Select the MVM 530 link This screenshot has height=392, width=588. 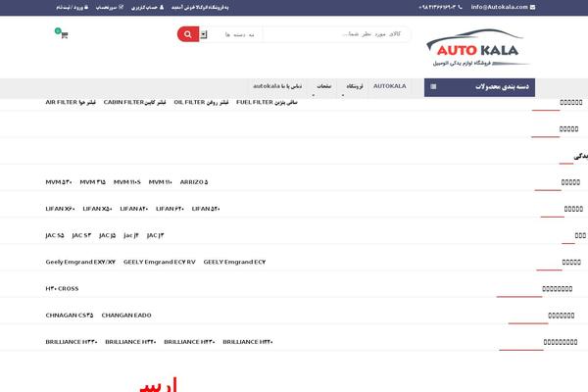(x=59, y=182)
